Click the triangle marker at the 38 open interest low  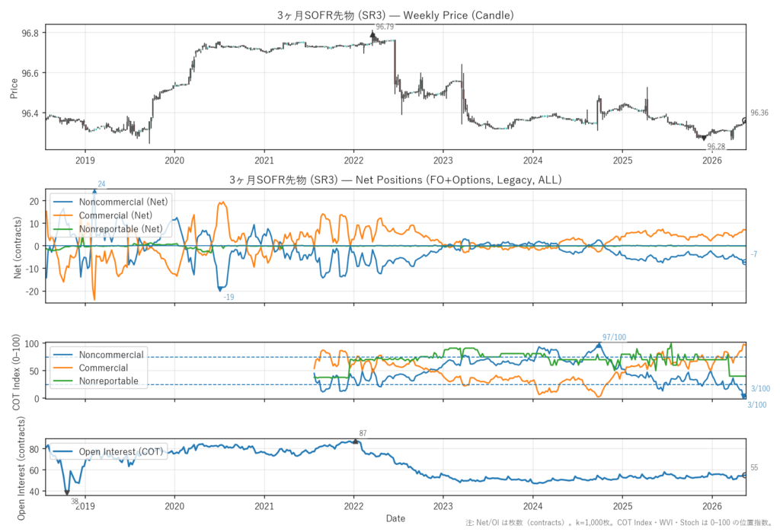[x=67, y=492]
